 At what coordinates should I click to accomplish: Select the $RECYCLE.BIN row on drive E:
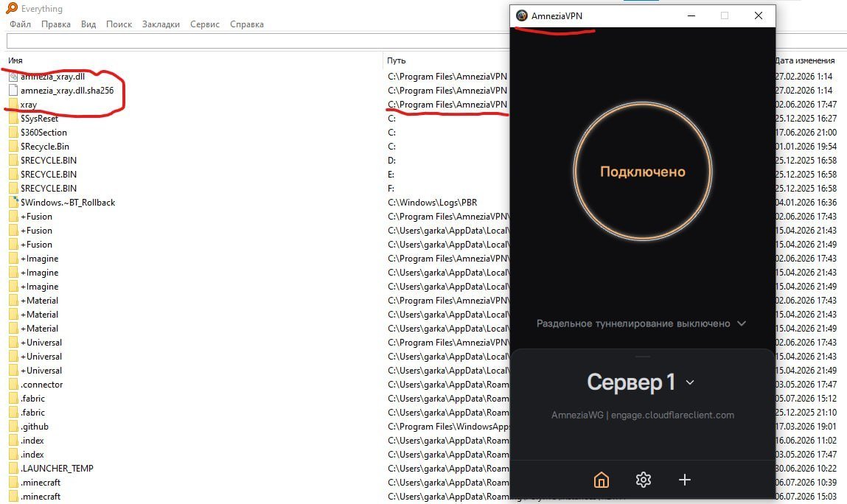click(49, 175)
